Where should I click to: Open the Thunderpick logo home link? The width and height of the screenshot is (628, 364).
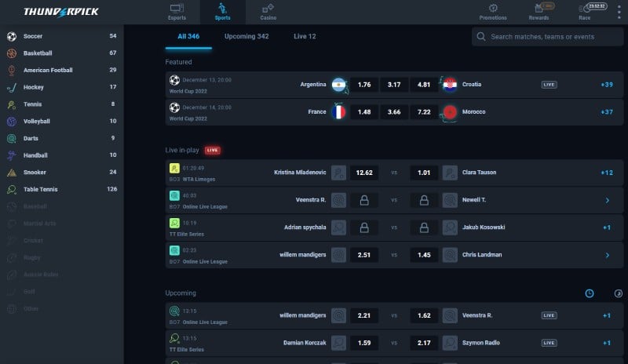61,12
